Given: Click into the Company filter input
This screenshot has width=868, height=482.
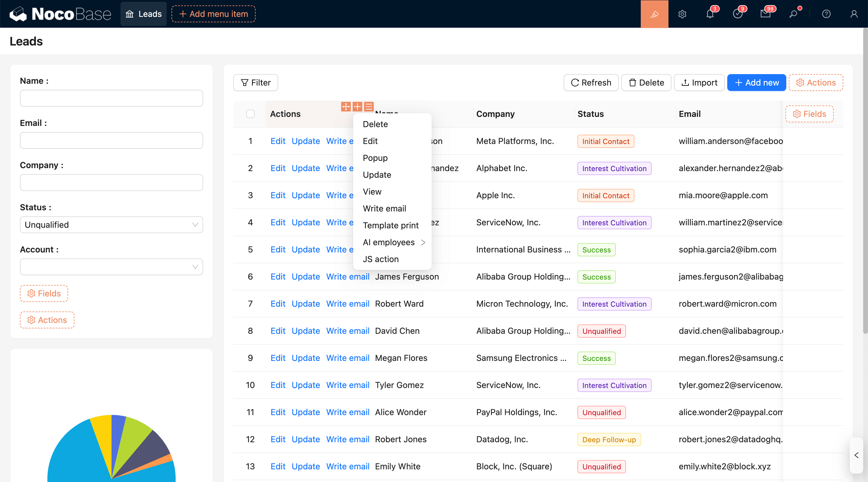Looking at the screenshot, I should pos(111,183).
